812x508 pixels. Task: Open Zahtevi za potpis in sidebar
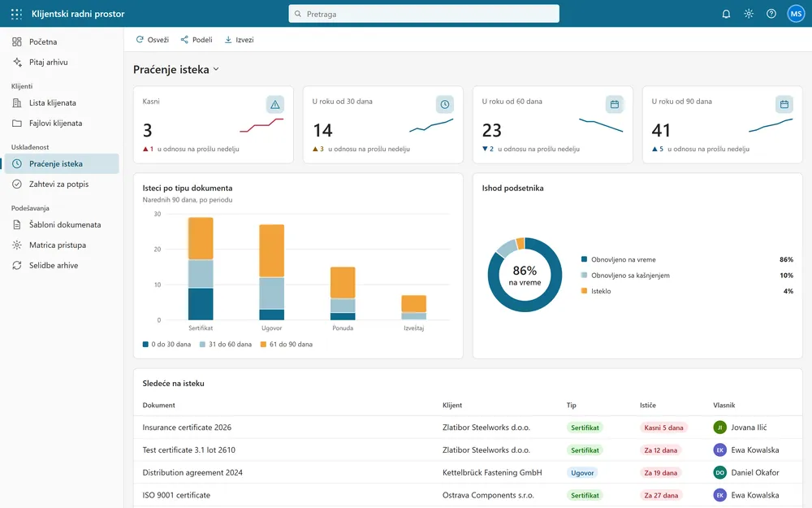coord(62,184)
